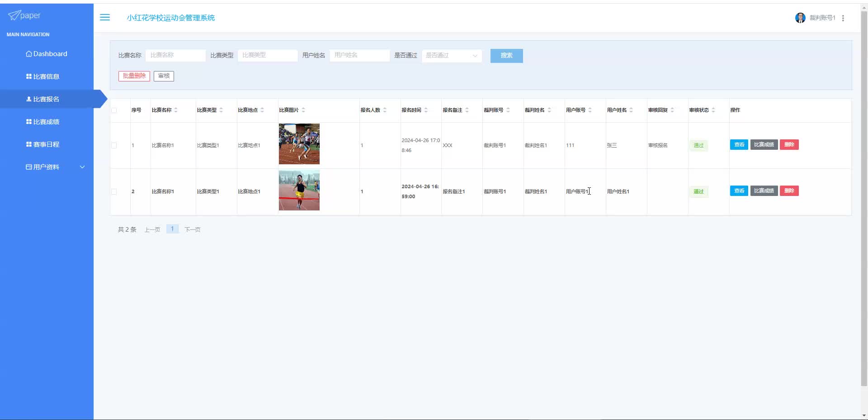Click the 报名备注1 cell

[x=454, y=192]
